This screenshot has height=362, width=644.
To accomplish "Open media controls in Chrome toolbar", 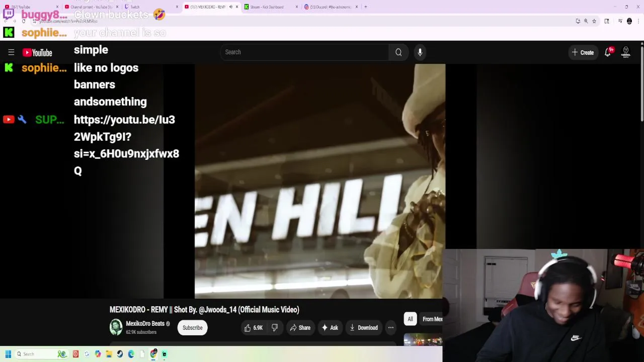I will pyautogui.click(x=620, y=21).
